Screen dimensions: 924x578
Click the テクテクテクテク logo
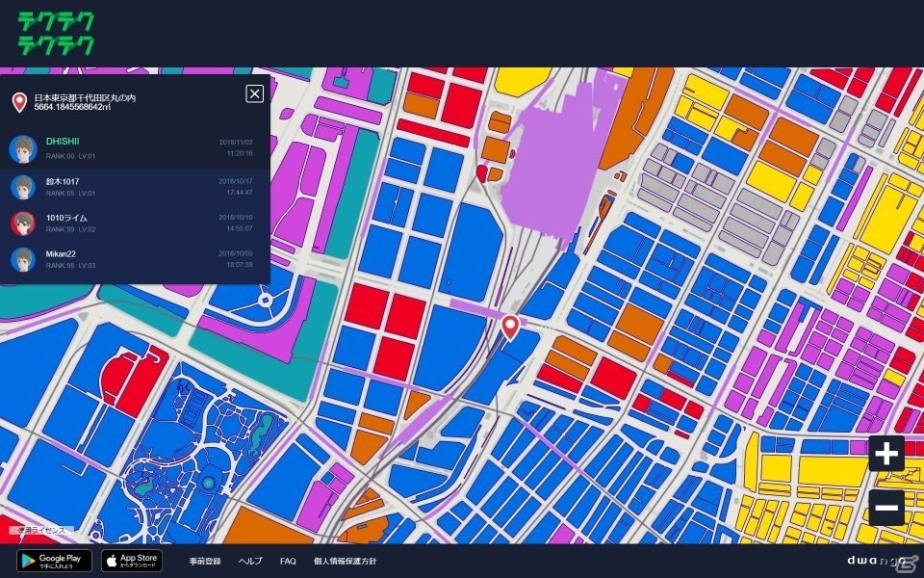click(x=56, y=32)
